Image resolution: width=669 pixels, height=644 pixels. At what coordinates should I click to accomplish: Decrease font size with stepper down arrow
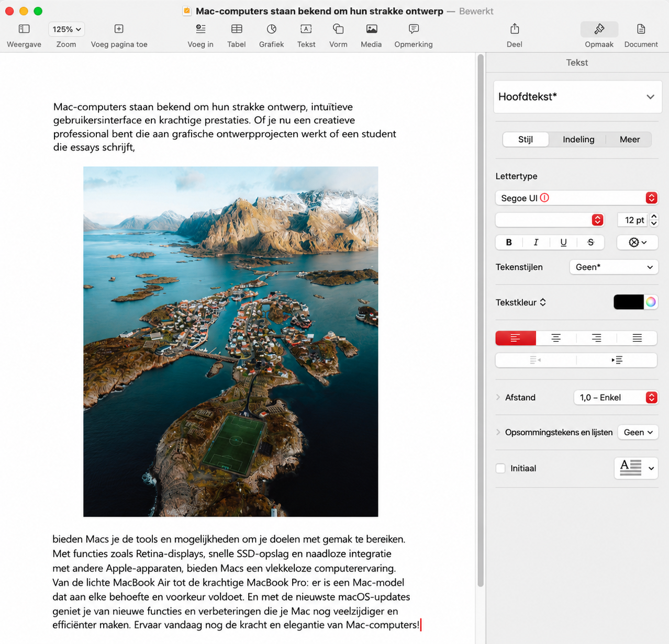pyautogui.click(x=654, y=223)
